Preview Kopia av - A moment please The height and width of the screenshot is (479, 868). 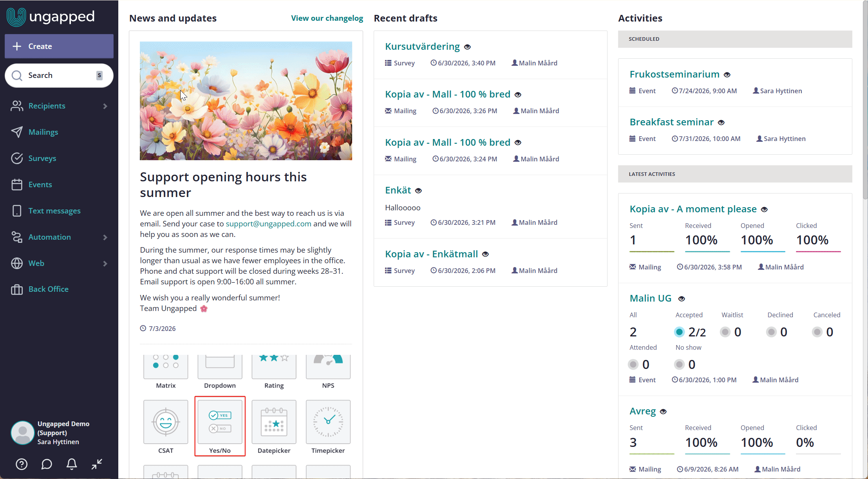(x=764, y=210)
